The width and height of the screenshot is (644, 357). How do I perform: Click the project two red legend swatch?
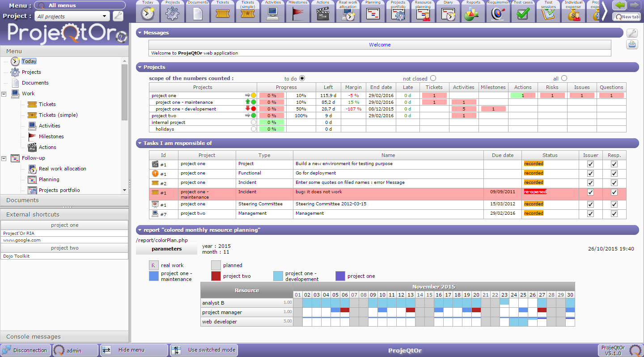216,276
